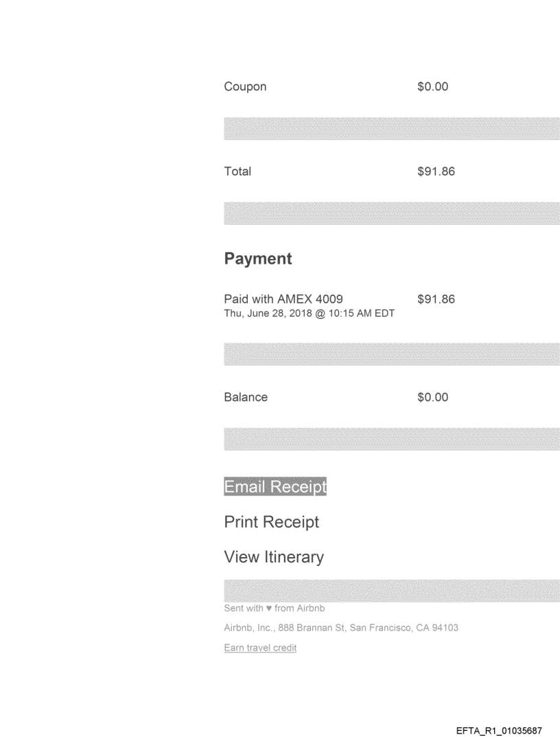Click the Sent with from Airbnb text

click(x=275, y=609)
